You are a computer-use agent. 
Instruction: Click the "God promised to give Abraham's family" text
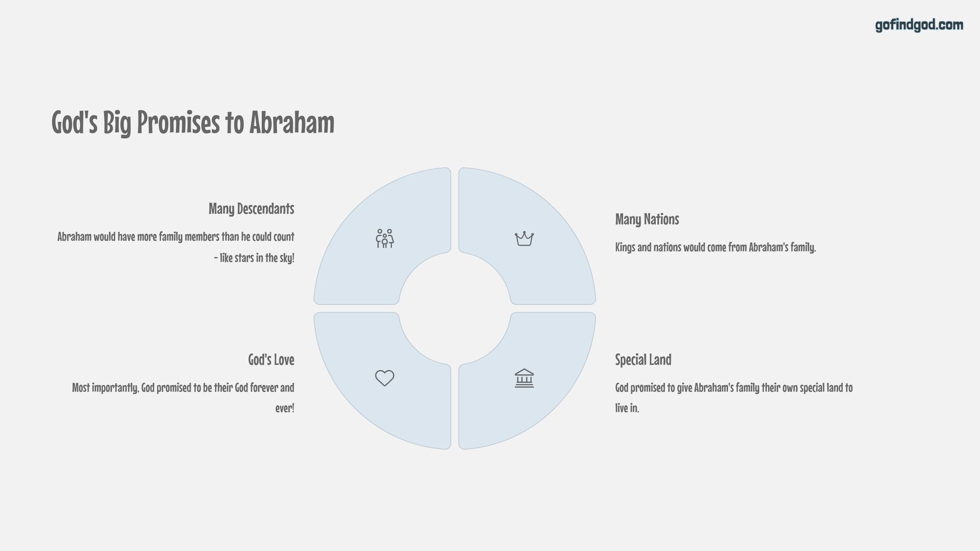coord(734,387)
